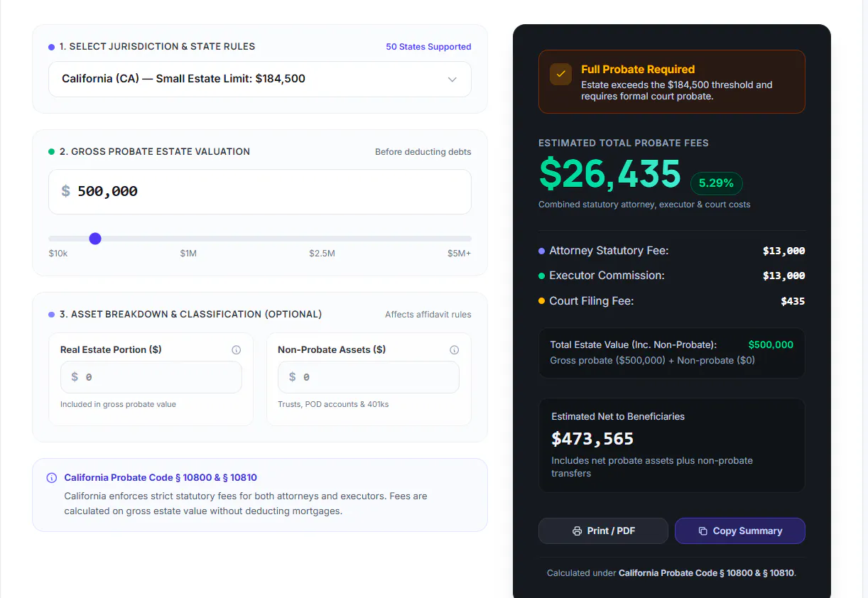Viewport: 868px width, 598px height.
Task: Click the Copy Summary button
Action: point(739,531)
